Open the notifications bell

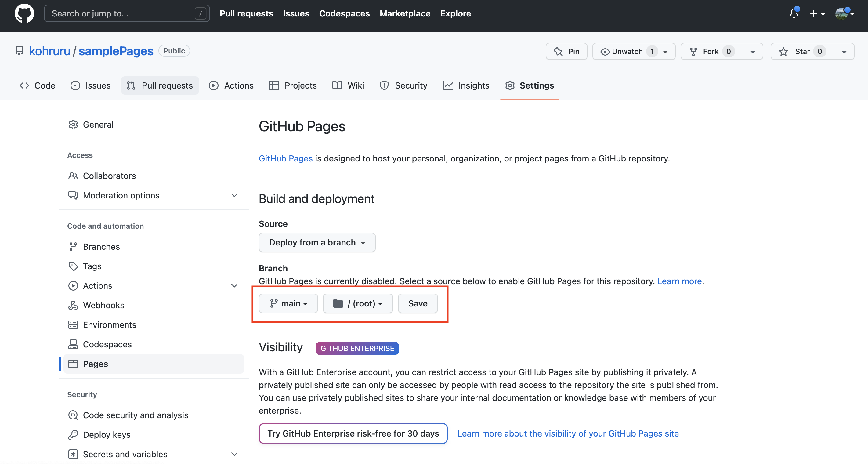(794, 13)
